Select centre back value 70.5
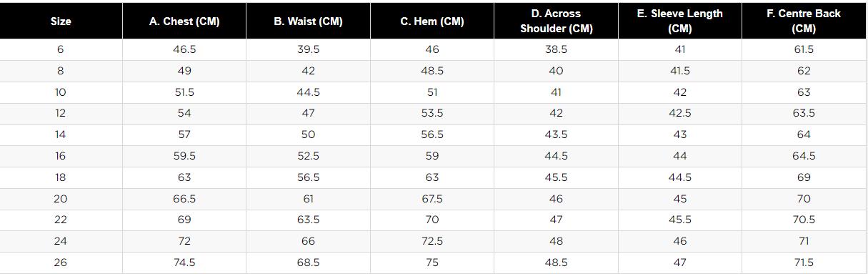This screenshot has width=868, height=274. tap(804, 220)
